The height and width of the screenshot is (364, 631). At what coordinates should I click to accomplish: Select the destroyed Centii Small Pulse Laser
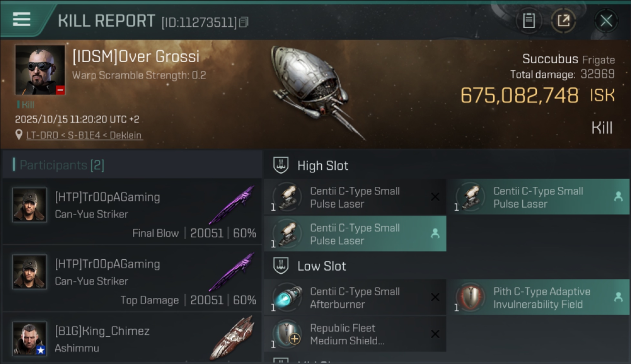pos(354,198)
